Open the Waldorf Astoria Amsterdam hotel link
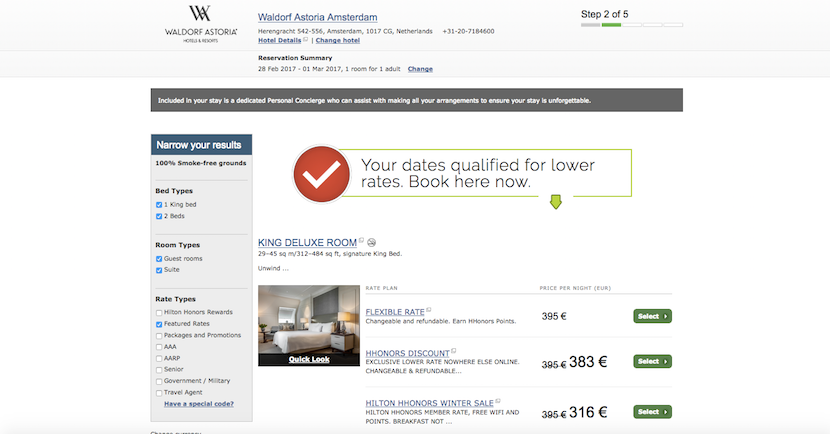830x434 pixels. click(317, 18)
